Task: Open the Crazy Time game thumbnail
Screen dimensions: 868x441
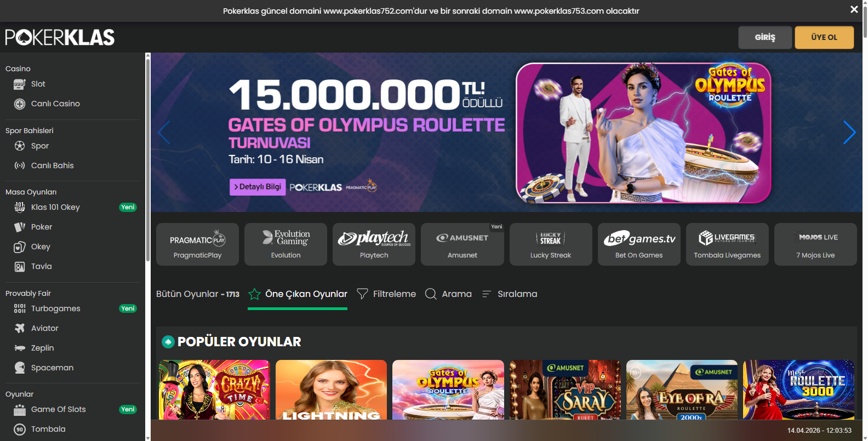Action: pos(214,390)
